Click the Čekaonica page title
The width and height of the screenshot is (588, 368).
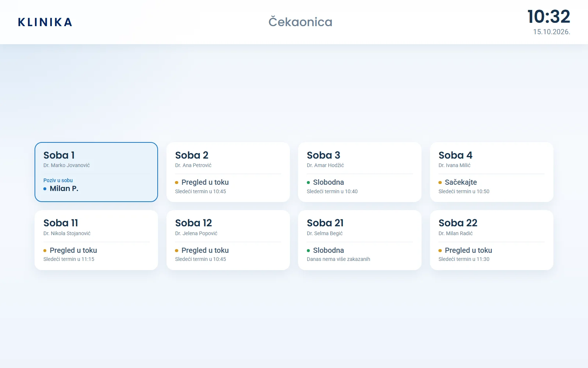pos(300,22)
